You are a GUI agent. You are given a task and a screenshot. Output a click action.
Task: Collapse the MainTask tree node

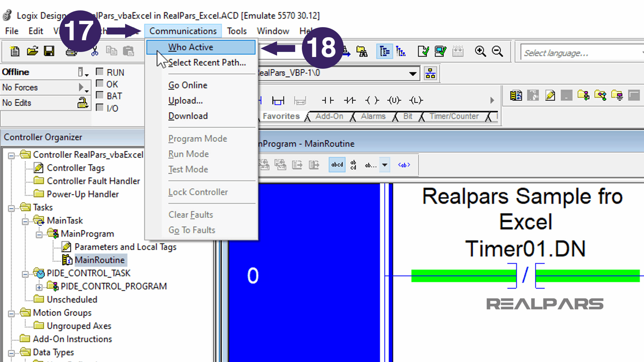[x=25, y=222]
